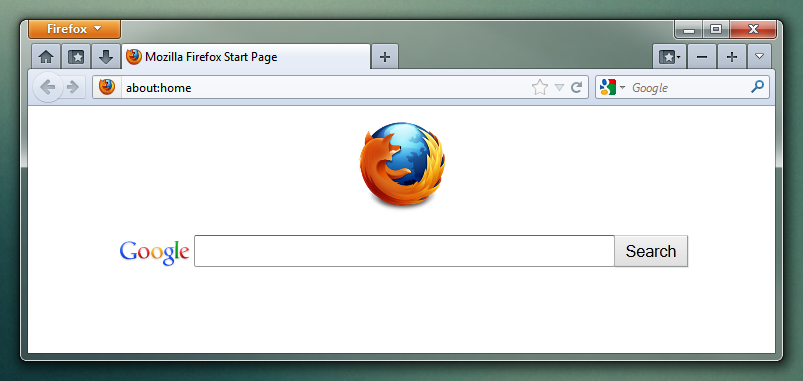Screen dimensions: 803x381
Task: Open the tab list dropdown arrow
Action: [760, 57]
